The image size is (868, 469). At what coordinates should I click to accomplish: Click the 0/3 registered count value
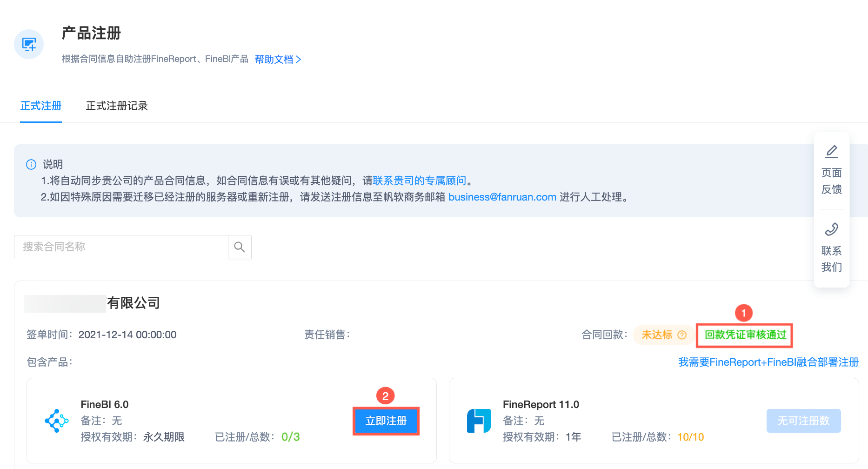click(291, 437)
